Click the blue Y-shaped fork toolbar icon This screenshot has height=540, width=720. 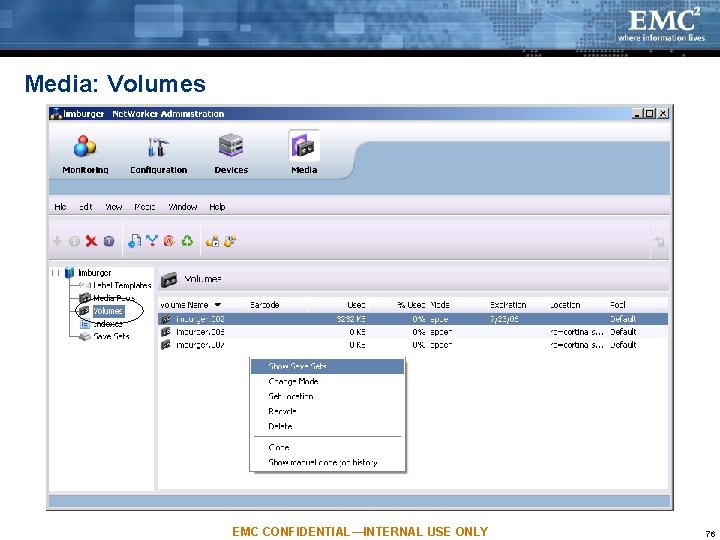coord(152,241)
